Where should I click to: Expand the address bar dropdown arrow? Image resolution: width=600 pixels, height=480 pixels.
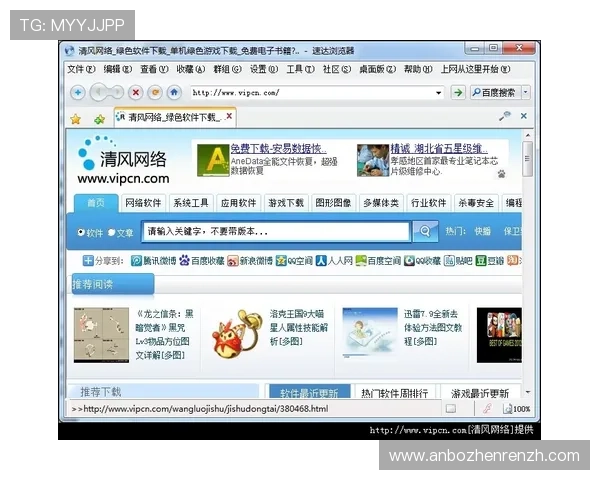point(439,93)
